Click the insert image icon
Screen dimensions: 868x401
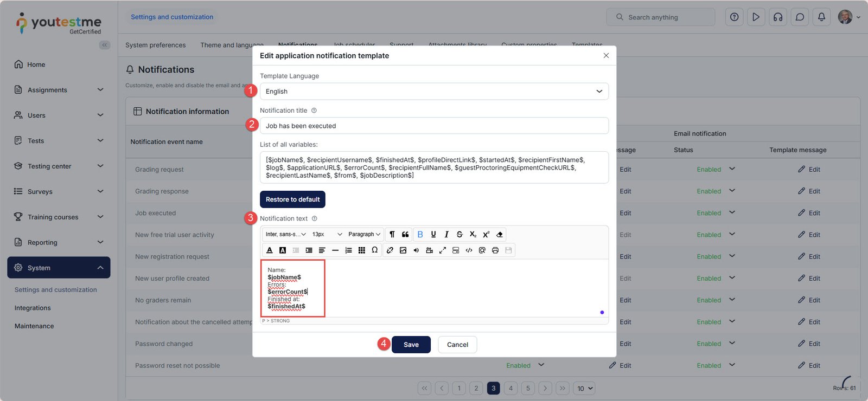coord(403,250)
